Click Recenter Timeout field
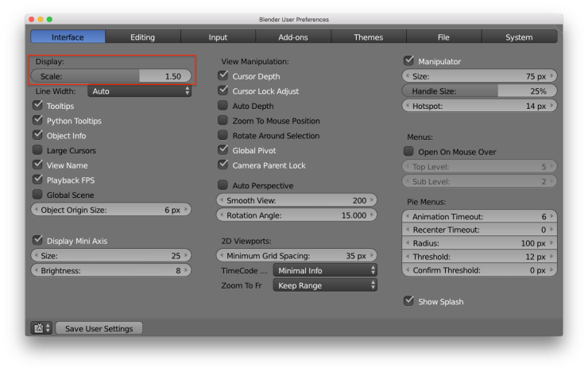Viewport: 588px width, 372px height. click(479, 230)
